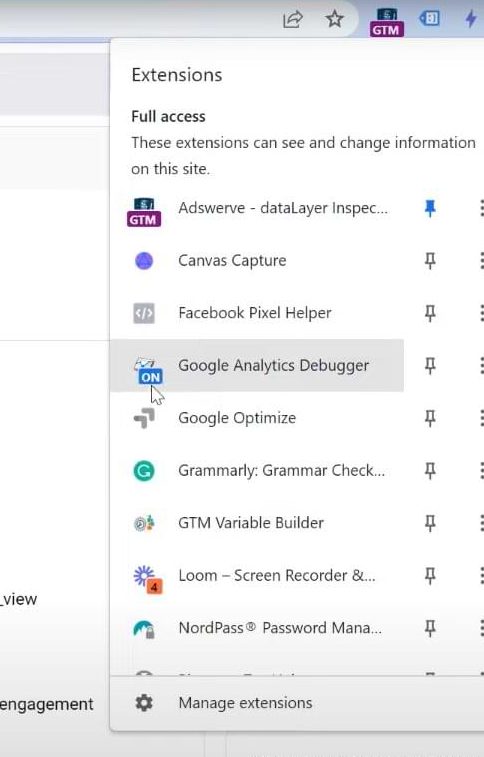Unpin Adswerve dataLayer Inspector from toolbar

(x=430, y=209)
